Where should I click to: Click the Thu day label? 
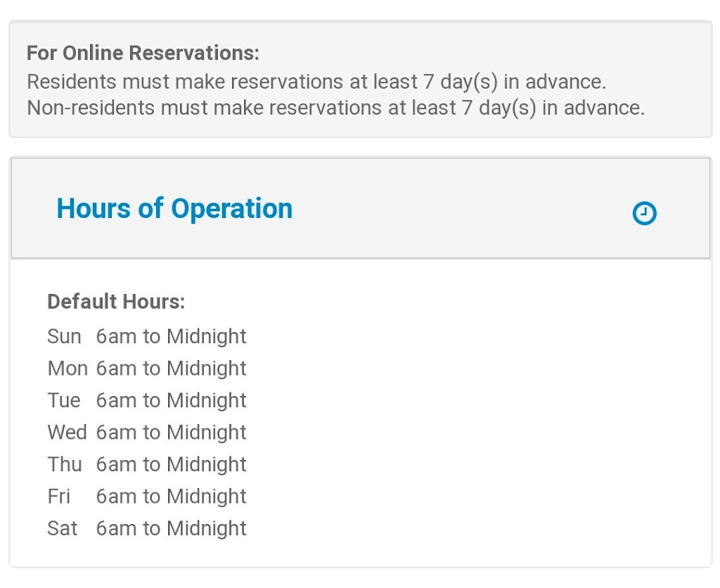65,464
